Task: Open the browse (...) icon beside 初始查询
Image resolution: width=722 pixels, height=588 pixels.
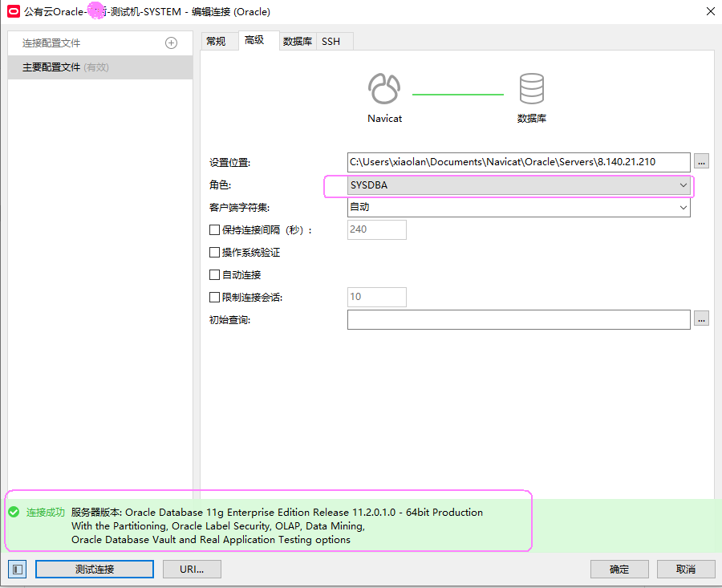Action: (x=701, y=318)
